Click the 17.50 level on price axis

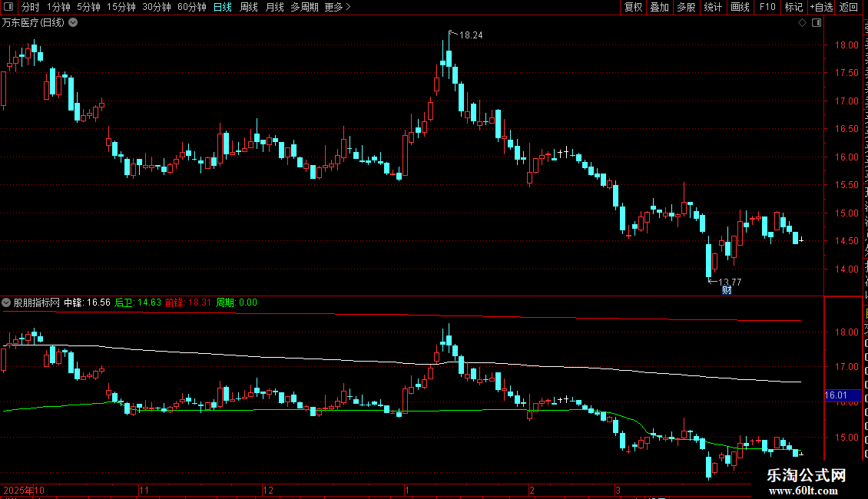847,72
